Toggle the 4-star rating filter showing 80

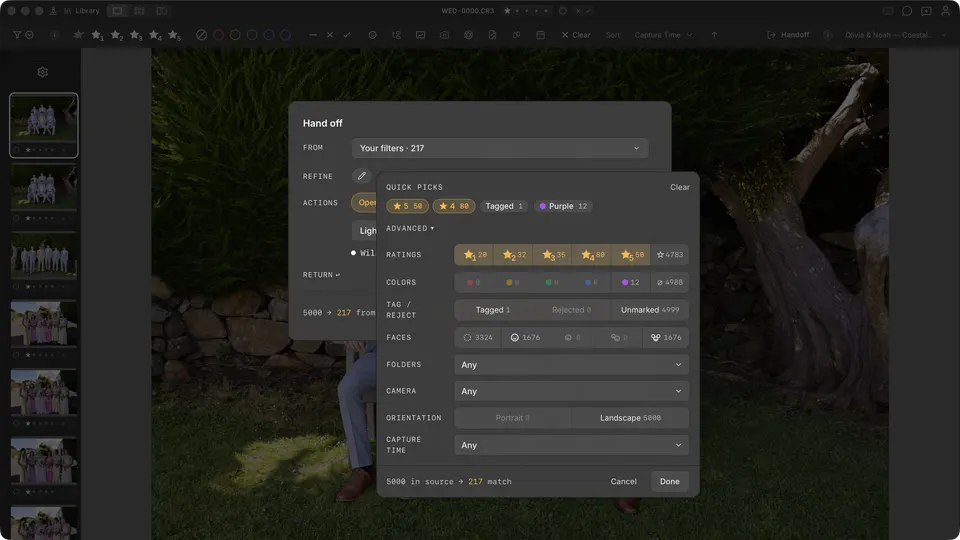(x=592, y=255)
